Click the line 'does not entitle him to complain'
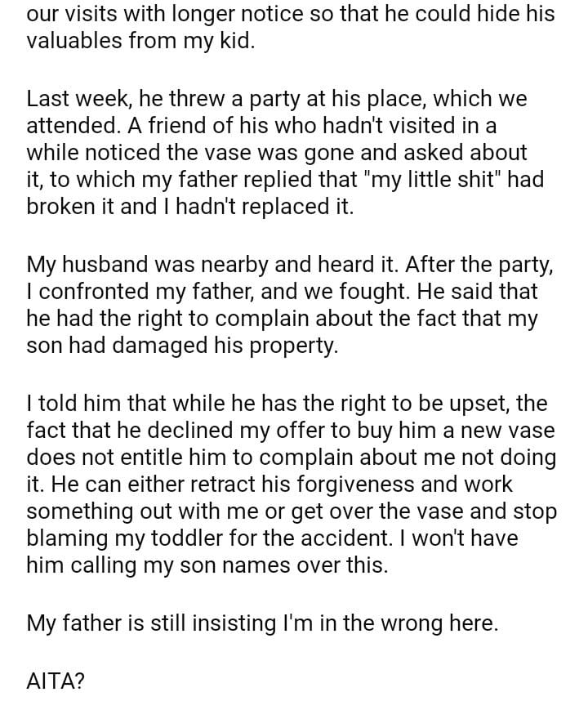The image size is (588, 719). point(290,457)
